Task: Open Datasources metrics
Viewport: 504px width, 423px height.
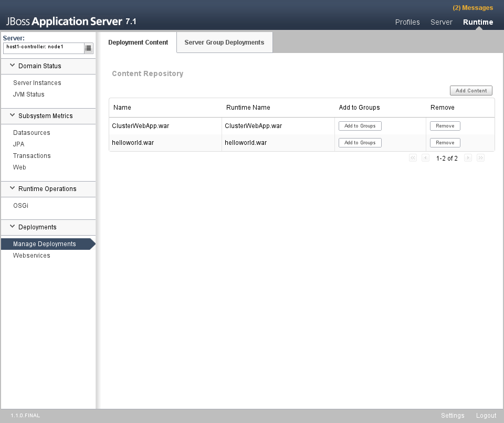Action: pos(31,133)
